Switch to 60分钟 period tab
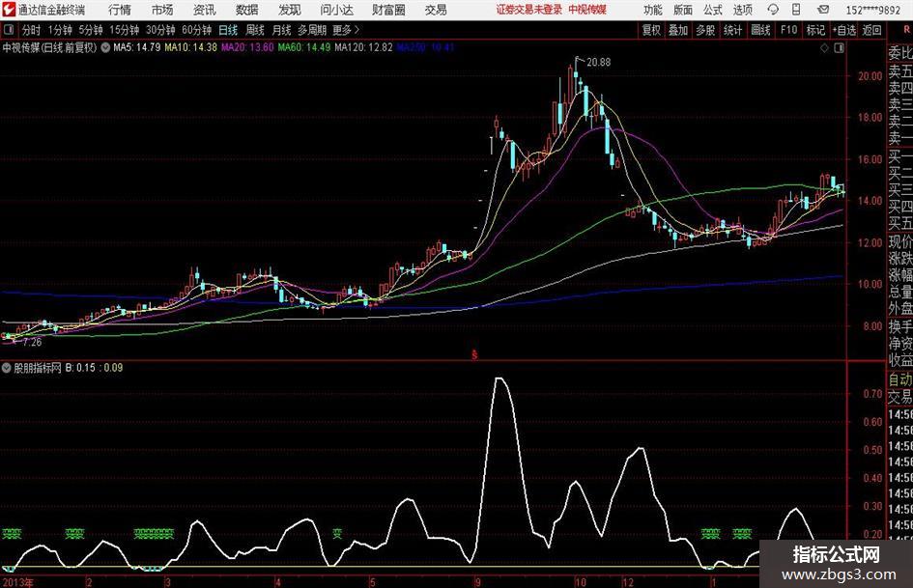Viewport: 913px width, 588px height. point(196,30)
